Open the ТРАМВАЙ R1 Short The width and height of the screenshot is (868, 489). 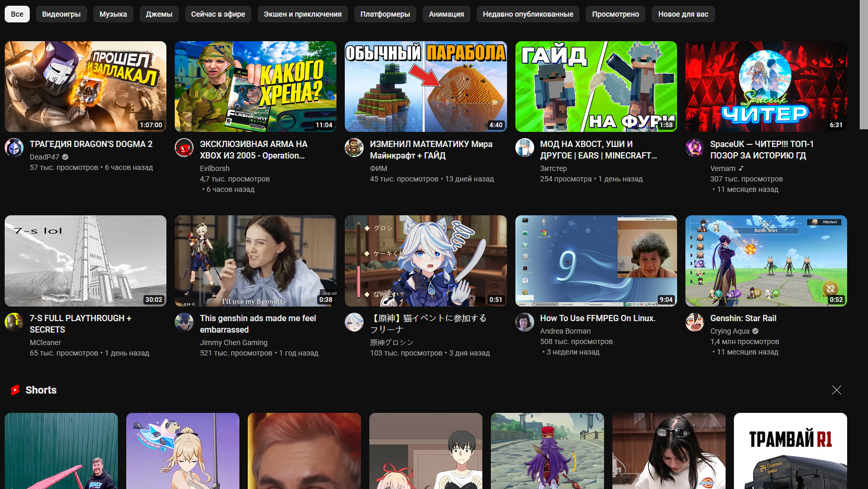(790, 451)
